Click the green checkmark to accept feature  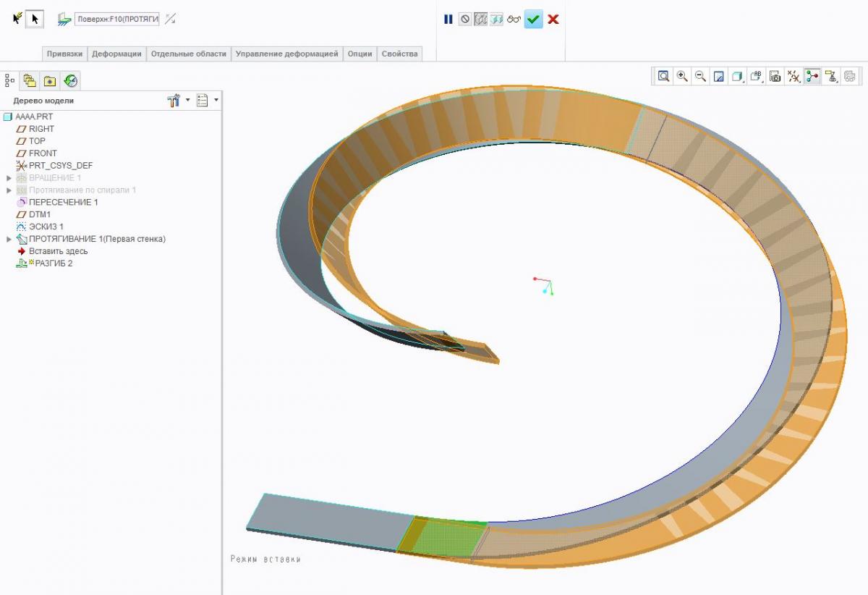[533, 20]
